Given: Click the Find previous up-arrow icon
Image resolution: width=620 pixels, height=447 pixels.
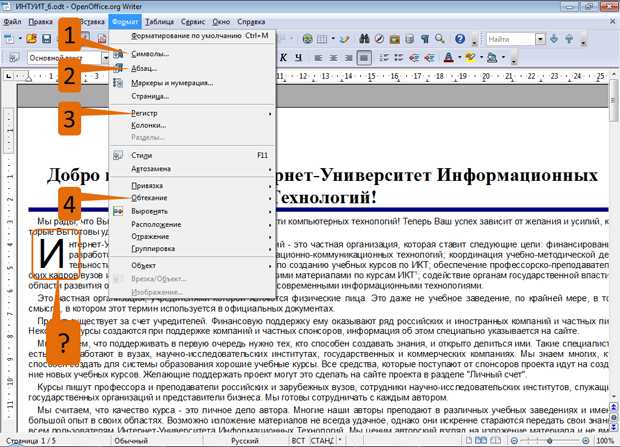Looking at the screenshot, I should (x=569, y=39).
